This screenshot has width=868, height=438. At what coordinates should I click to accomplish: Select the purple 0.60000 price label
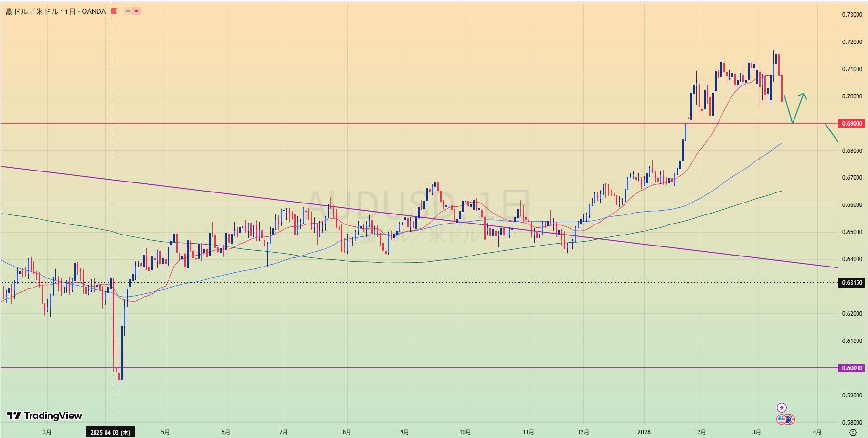click(852, 368)
